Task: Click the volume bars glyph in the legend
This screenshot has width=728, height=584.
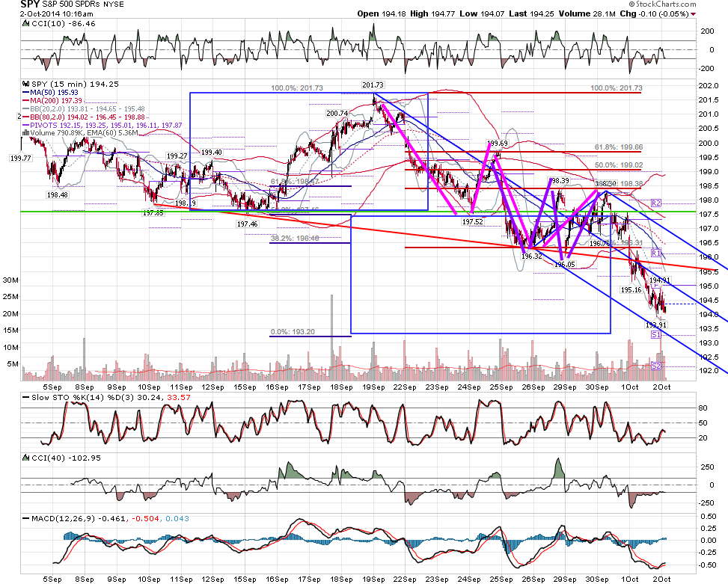Action: point(26,132)
